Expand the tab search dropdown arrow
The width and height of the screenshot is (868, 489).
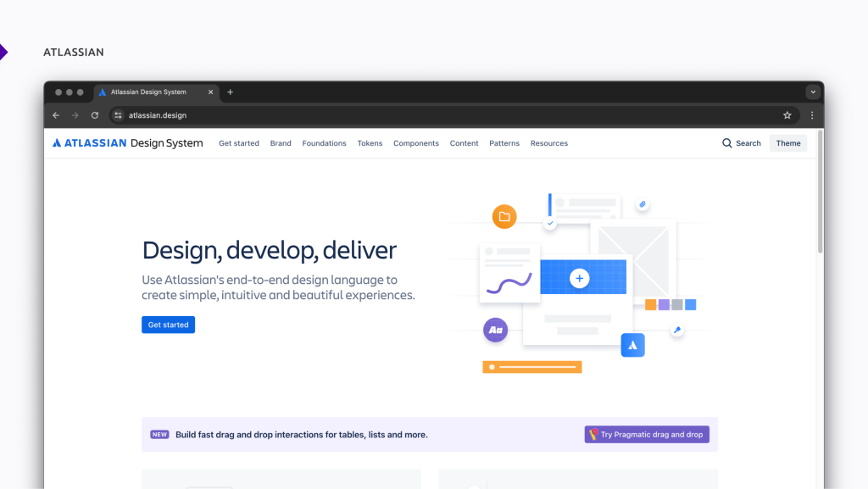point(813,92)
